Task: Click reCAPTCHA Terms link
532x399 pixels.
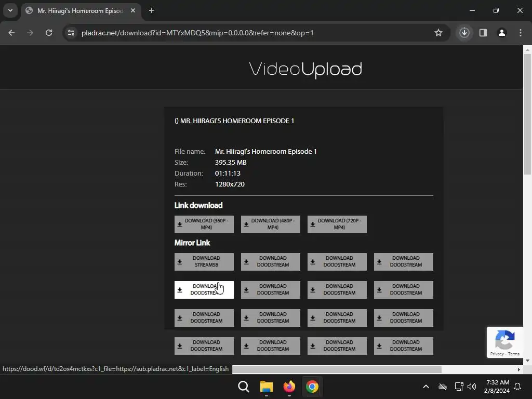Action: tap(514, 354)
